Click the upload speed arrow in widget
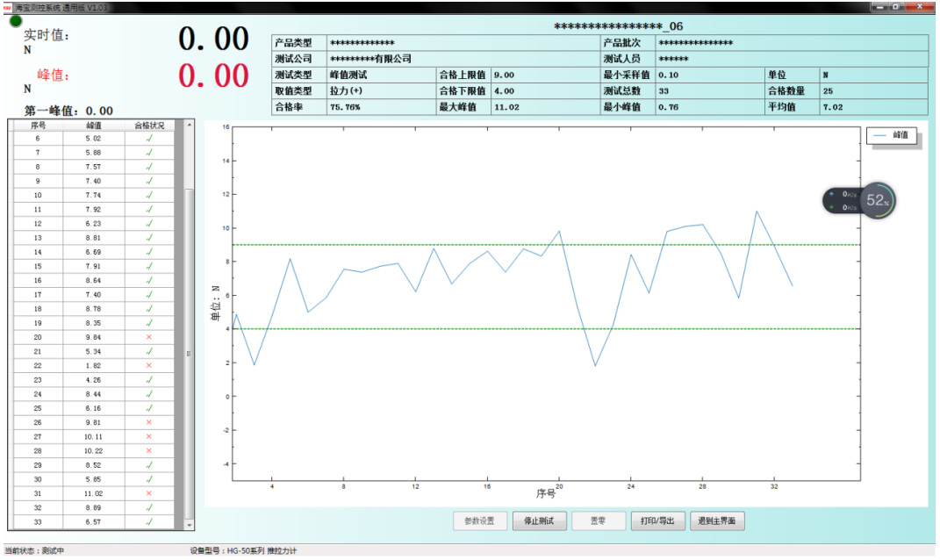This screenshot has height=560, width=940. click(831, 194)
